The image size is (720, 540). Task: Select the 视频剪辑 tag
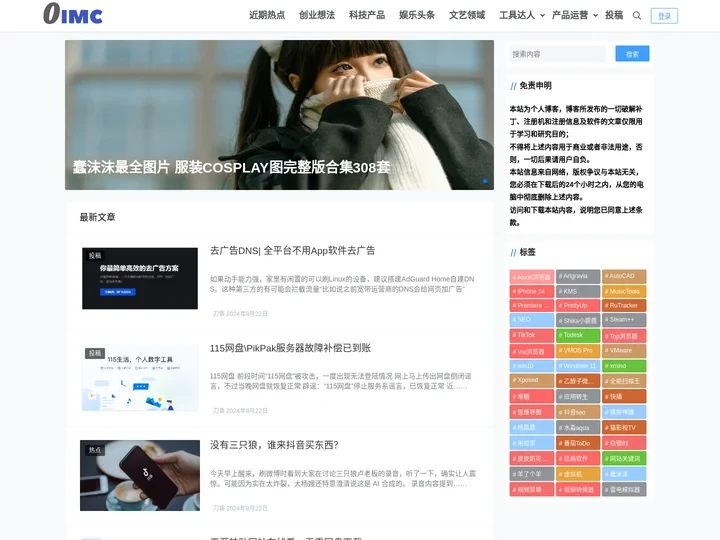point(532,489)
